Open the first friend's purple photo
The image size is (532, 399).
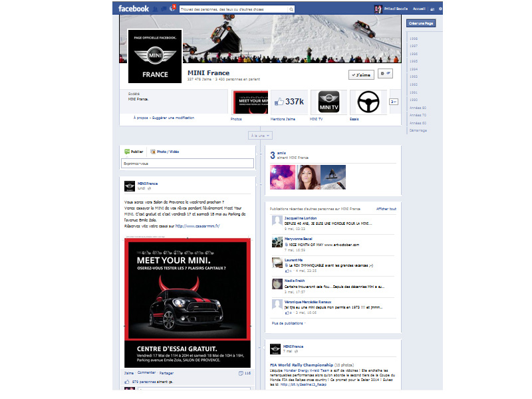(282, 177)
